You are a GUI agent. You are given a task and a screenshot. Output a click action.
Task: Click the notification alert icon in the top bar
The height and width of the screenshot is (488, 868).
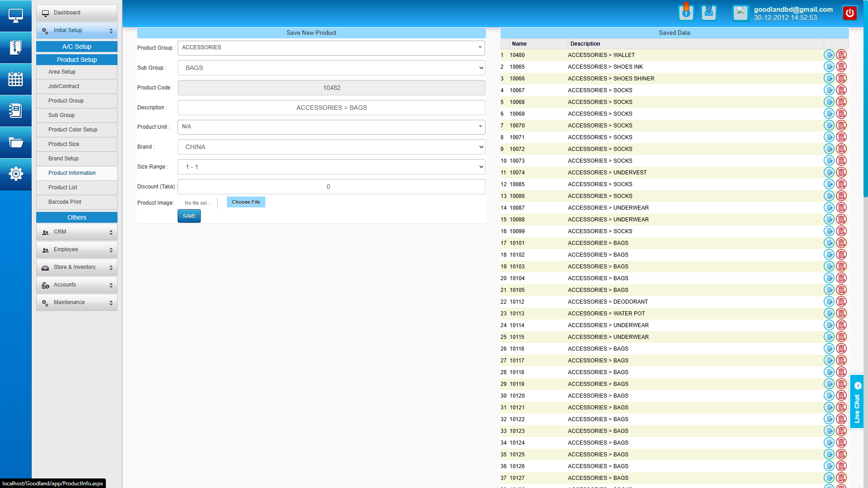click(x=686, y=12)
